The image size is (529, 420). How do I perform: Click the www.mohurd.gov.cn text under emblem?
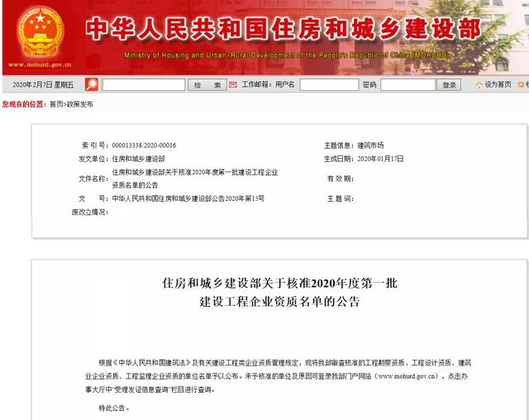[x=40, y=64]
